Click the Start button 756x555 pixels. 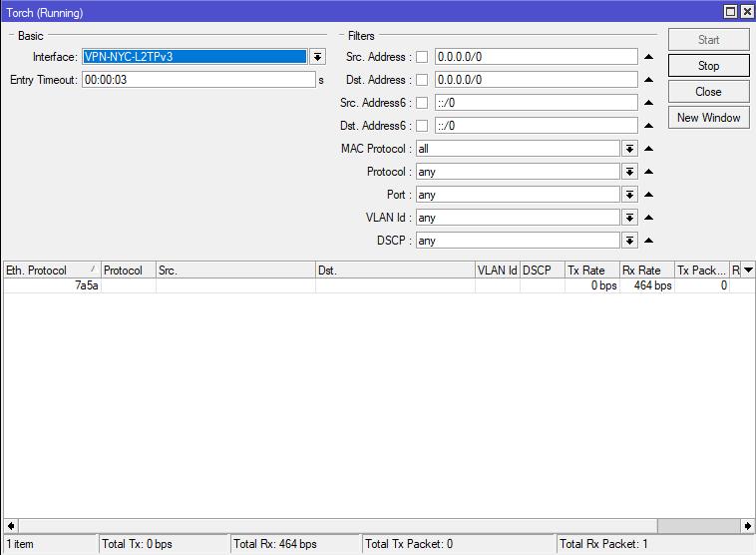(x=709, y=40)
